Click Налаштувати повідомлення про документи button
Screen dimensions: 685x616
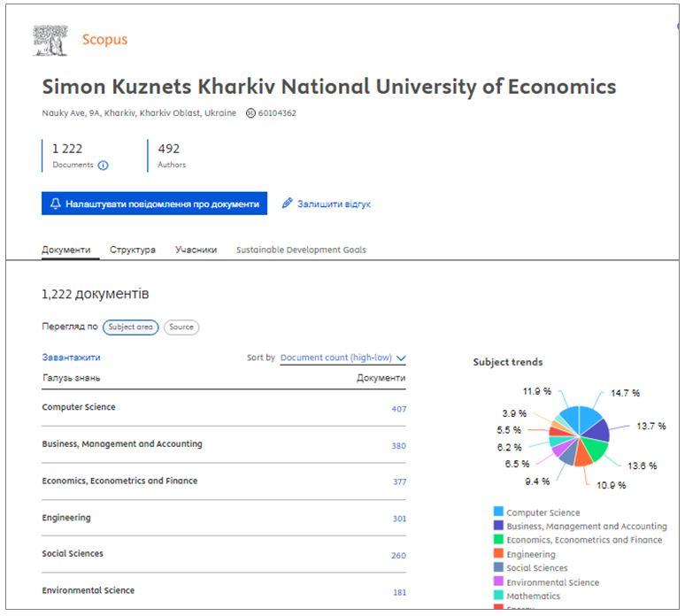tap(154, 204)
